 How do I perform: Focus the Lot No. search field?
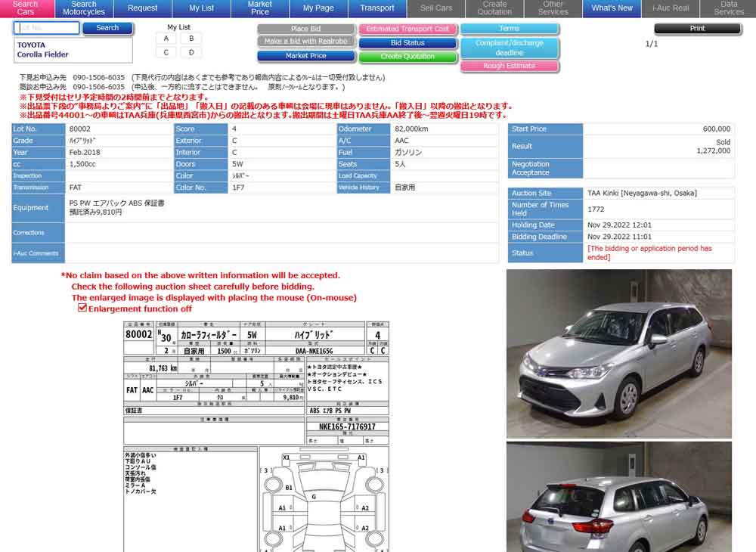pyautogui.click(x=47, y=28)
